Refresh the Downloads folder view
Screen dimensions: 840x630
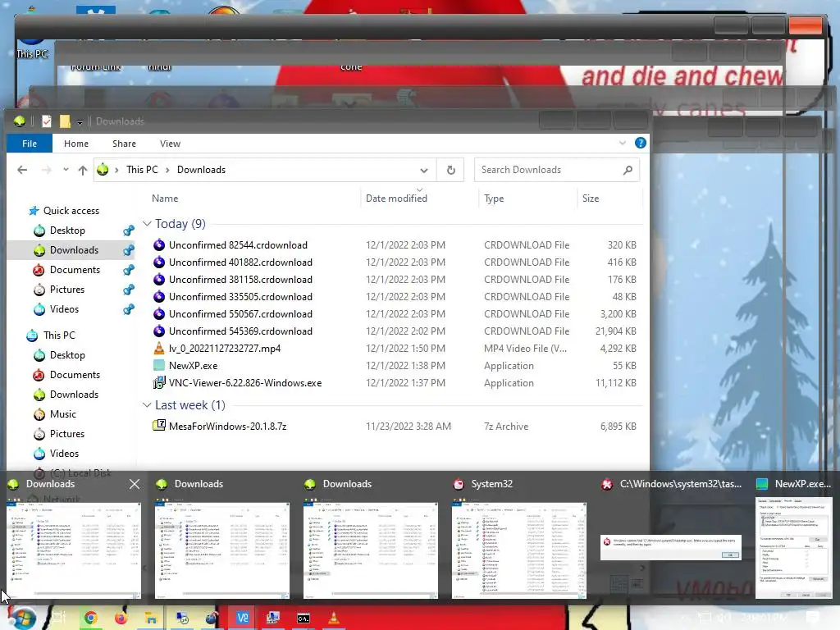click(450, 170)
